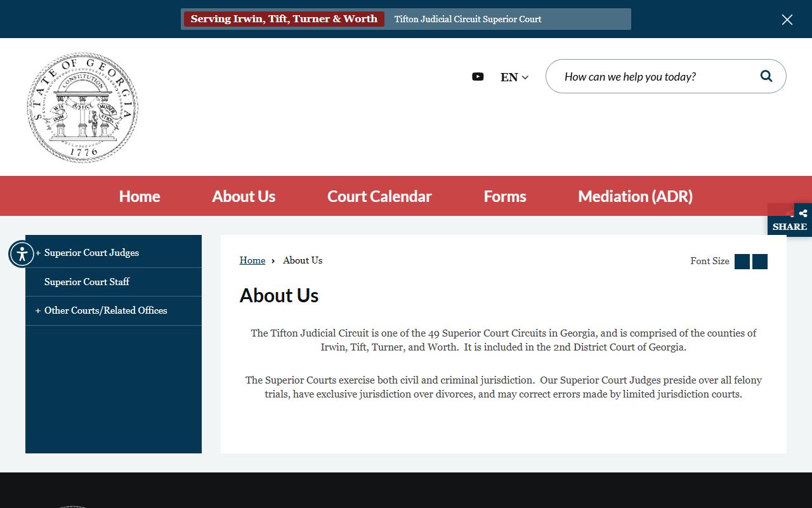812x508 pixels.
Task: Expand Superior Court Judges submenu
Action: [x=38, y=253]
